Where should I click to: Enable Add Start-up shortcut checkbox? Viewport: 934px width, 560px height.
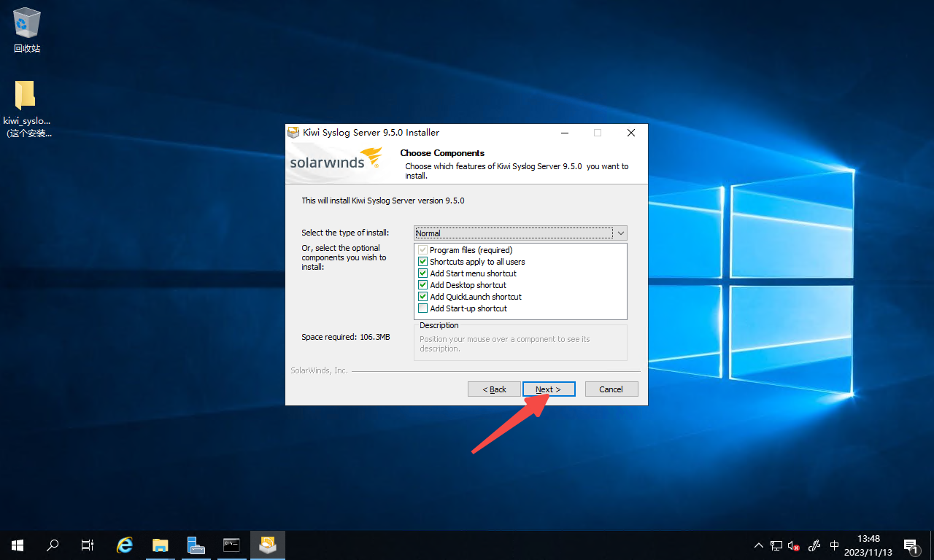point(422,308)
